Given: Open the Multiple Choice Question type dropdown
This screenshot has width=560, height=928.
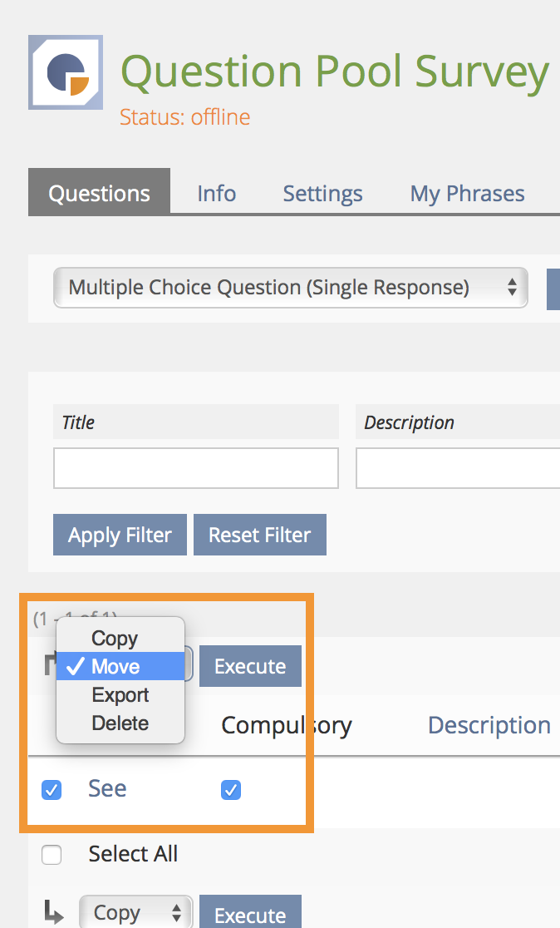Looking at the screenshot, I should coord(290,288).
